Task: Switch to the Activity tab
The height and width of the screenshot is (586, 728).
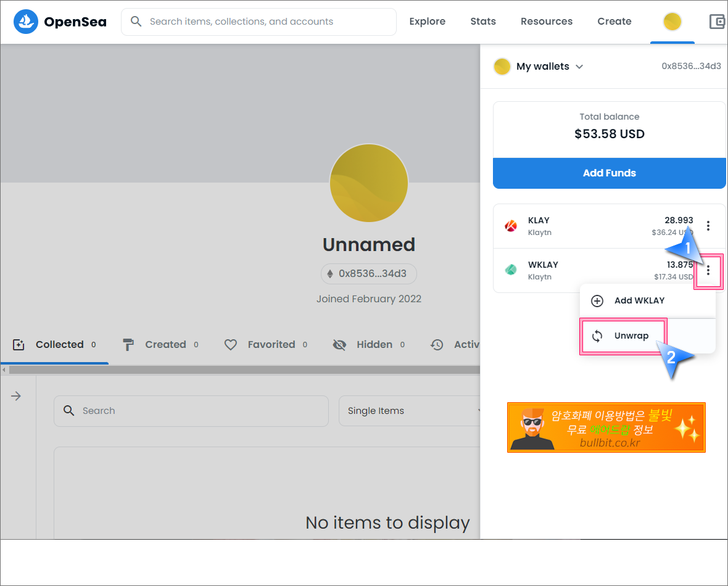Action: click(x=455, y=345)
